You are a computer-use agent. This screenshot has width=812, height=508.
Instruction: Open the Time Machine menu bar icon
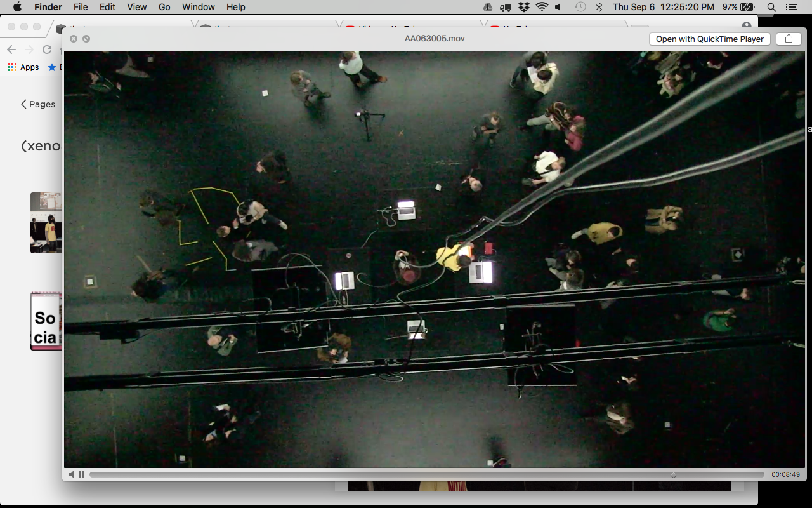click(x=580, y=7)
